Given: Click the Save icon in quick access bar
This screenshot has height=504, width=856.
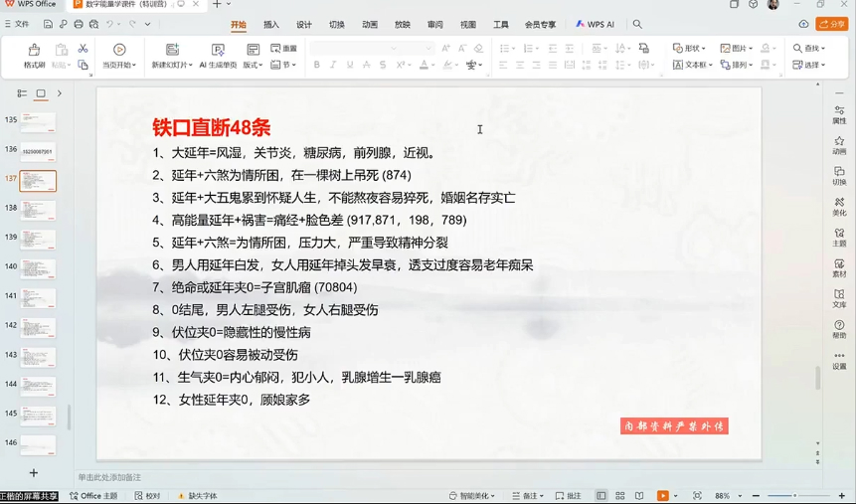Looking at the screenshot, I should pos(48,24).
